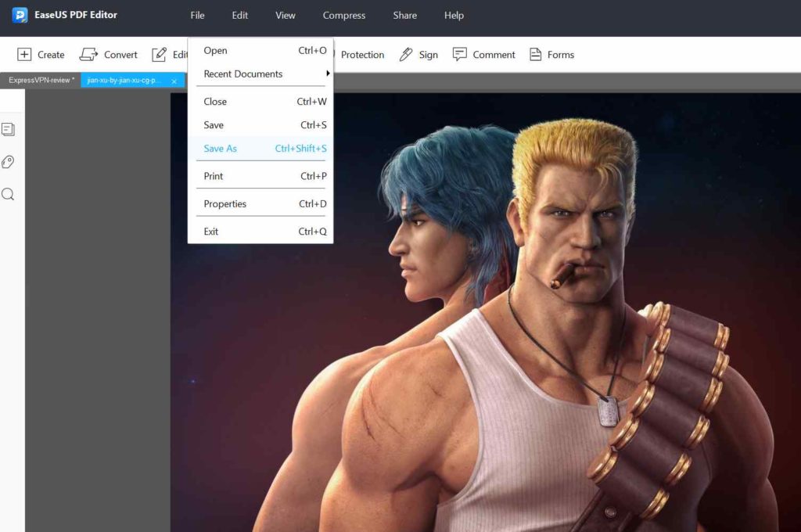Image resolution: width=801 pixels, height=532 pixels.
Task: Expand the Recent Documents submenu
Action: (260, 74)
